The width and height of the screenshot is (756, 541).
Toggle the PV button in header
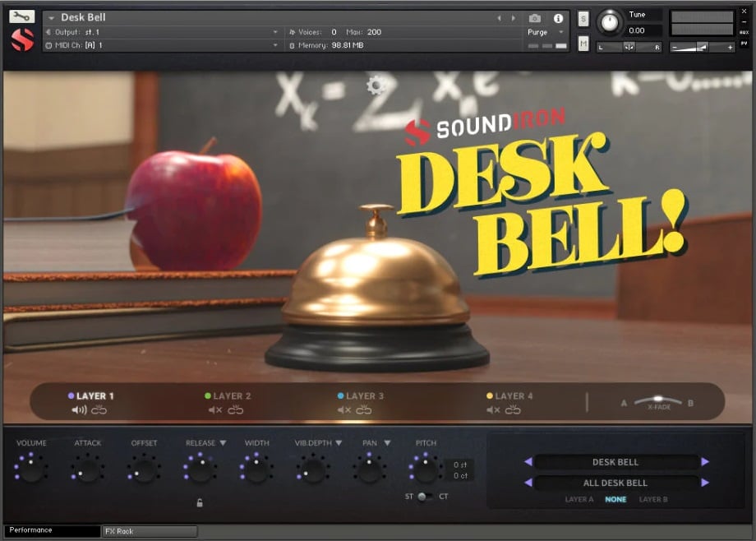pyautogui.click(x=744, y=44)
